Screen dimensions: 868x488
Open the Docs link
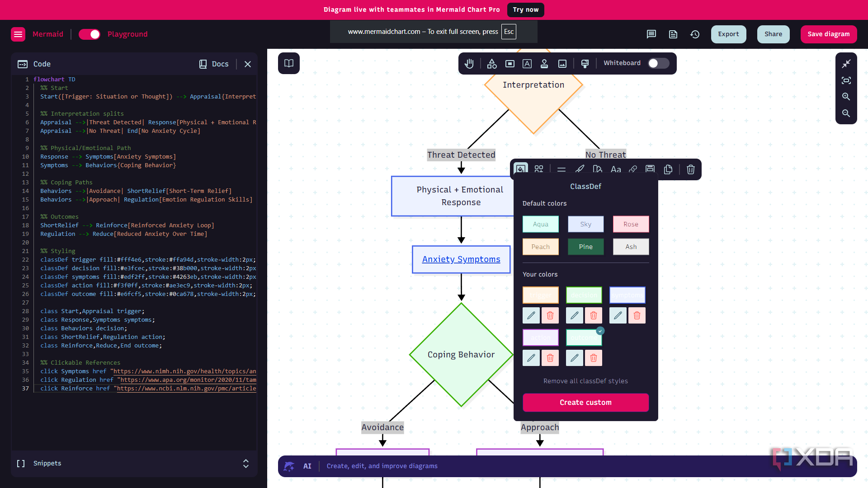point(214,64)
